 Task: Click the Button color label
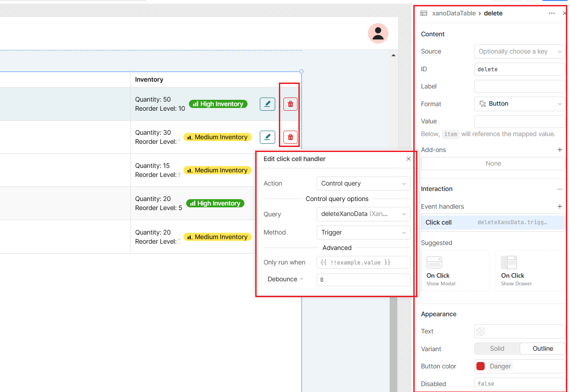[439, 366]
